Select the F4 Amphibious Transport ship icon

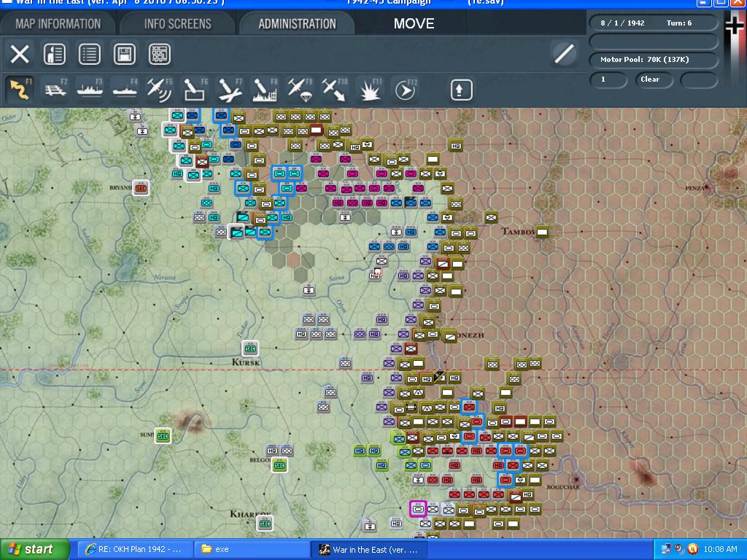point(125,90)
